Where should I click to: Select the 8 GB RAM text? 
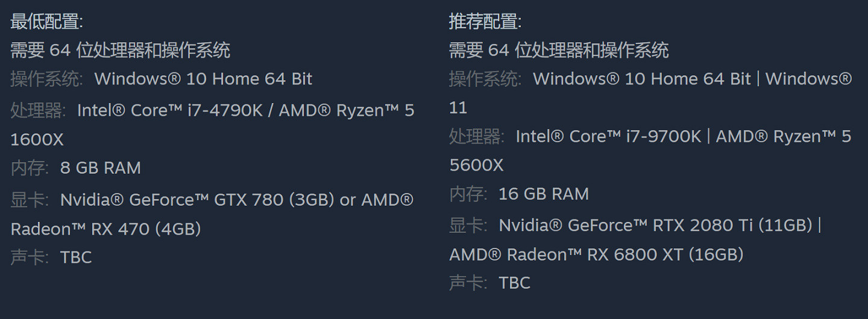pyautogui.click(x=100, y=168)
